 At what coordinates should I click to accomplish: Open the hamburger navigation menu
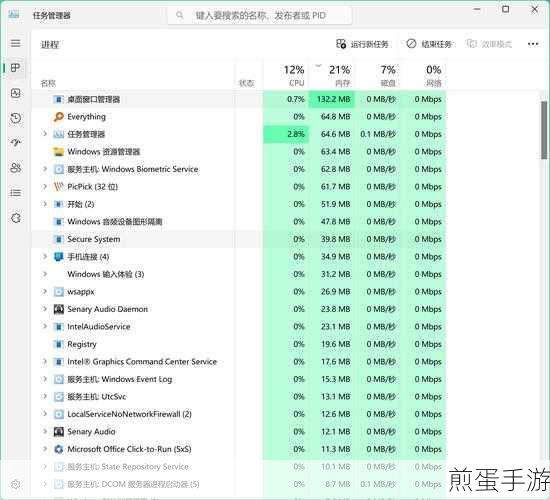15,43
